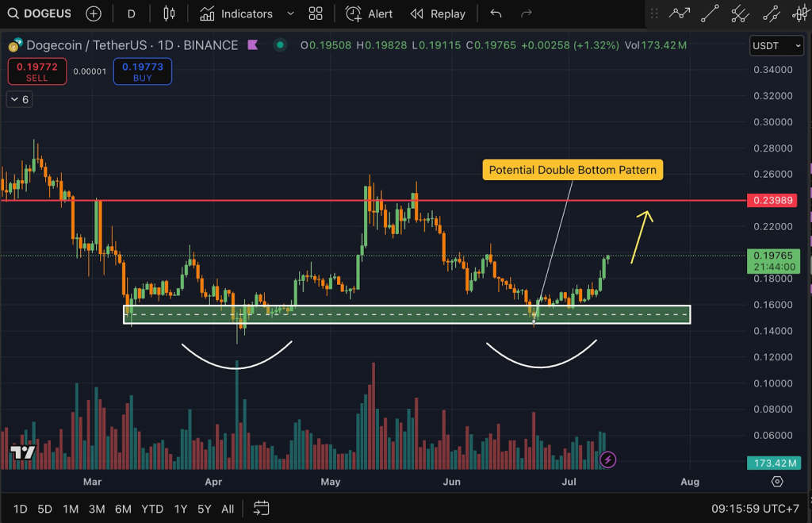Create an Alert
812x523 pixels.
tap(369, 13)
